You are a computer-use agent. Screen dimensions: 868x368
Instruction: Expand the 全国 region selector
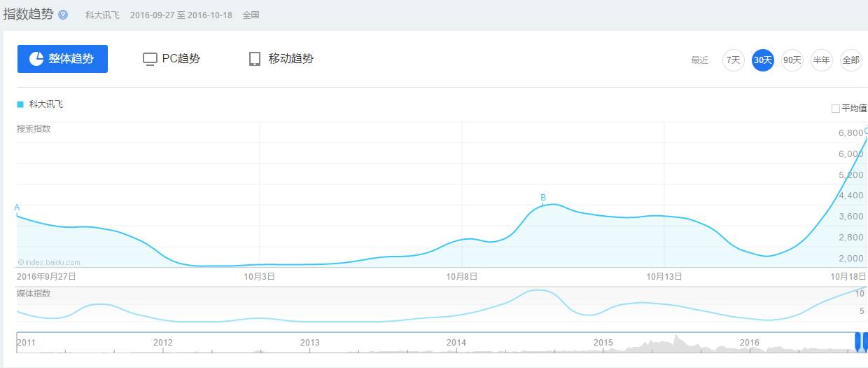pos(251,15)
